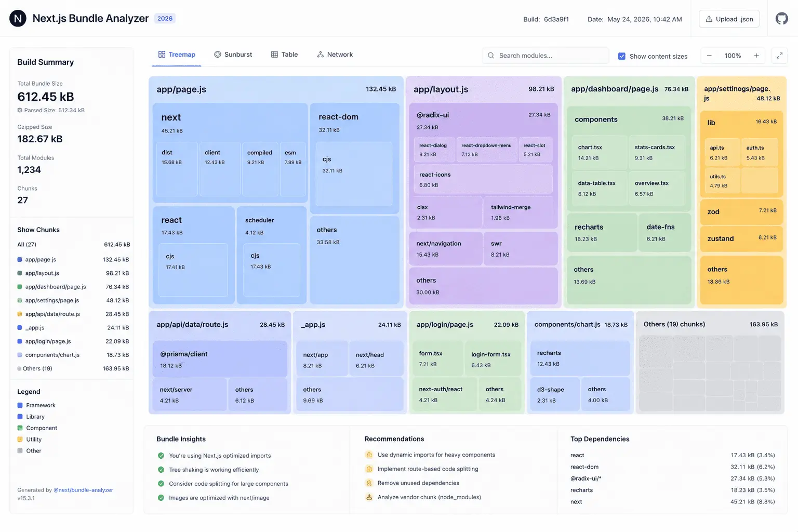Click the Utility legend color swatch
The width and height of the screenshot is (798, 532).
pos(20,440)
